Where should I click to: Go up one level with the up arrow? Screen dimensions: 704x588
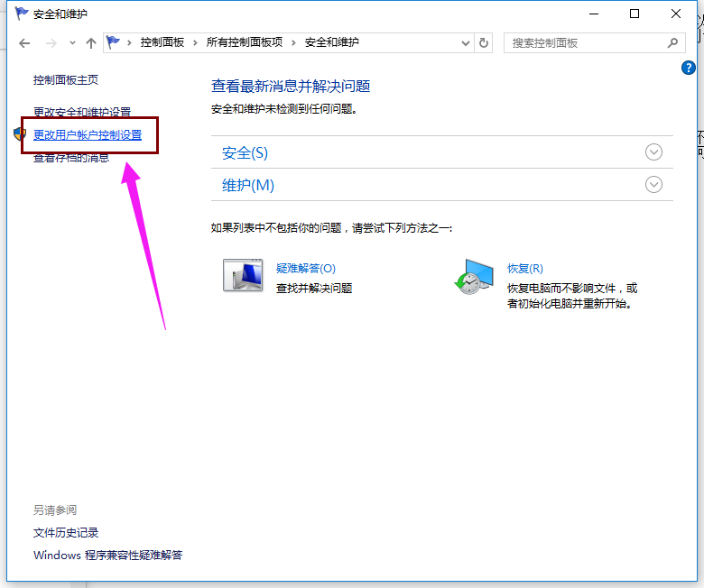pos(90,43)
